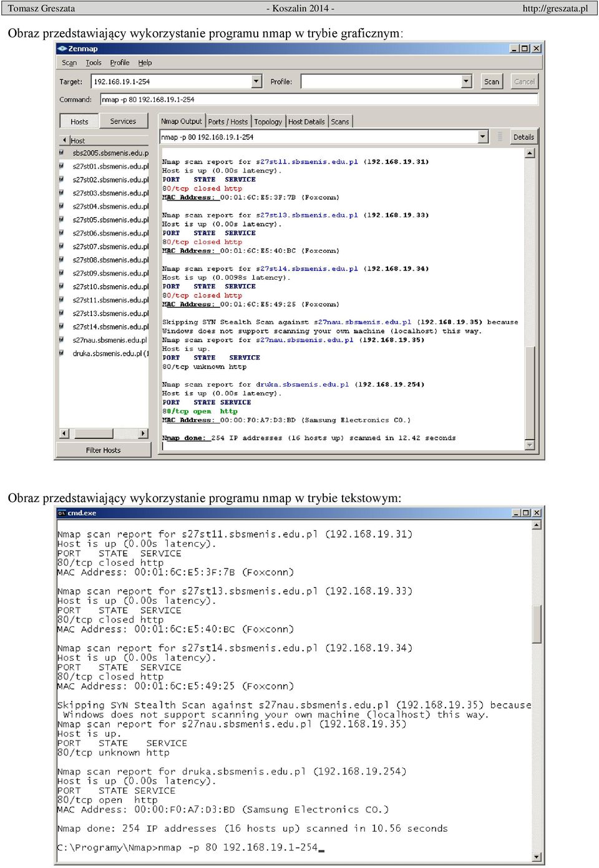
Task: Click the cmd.exe title bar icon
Action: click(62, 513)
